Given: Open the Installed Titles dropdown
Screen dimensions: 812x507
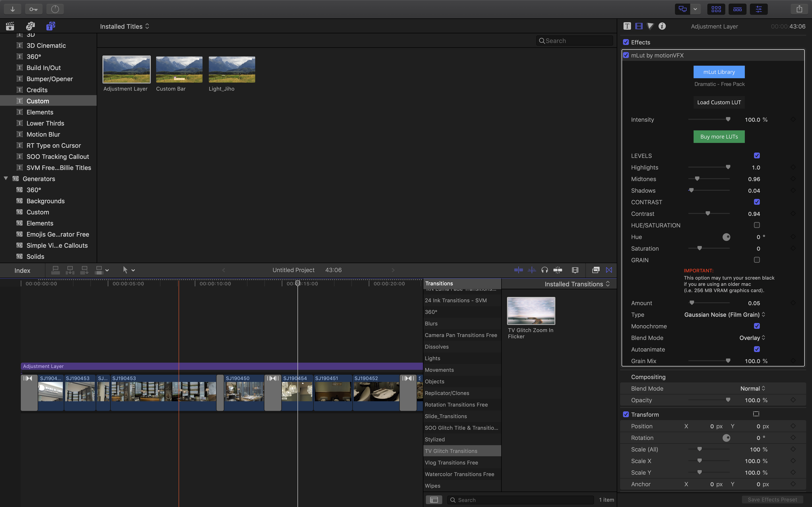Looking at the screenshot, I should point(124,27).
